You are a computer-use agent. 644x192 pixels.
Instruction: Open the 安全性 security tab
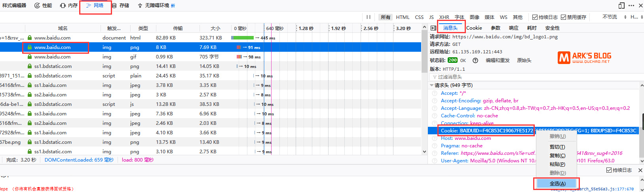553,28
